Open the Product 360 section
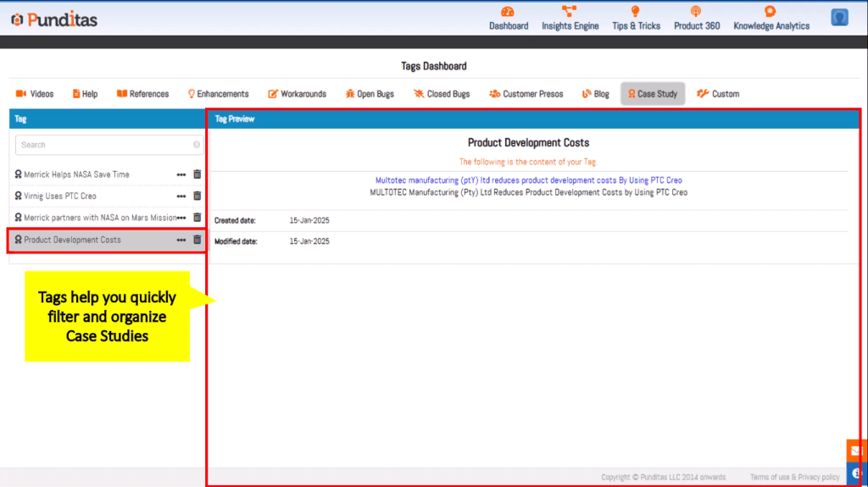The width and height of the screenshot is (868, 487). click(x=697, y=18)
